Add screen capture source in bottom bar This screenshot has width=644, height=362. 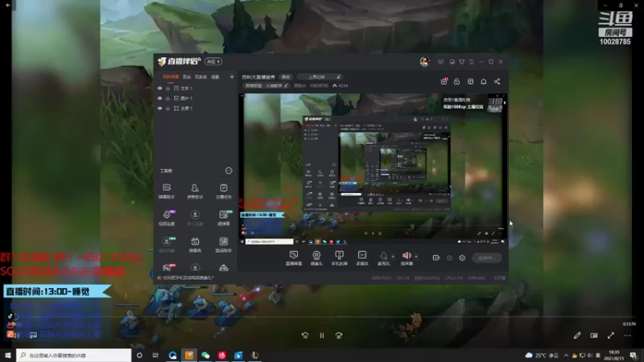pyautogui.click(x=294, y=258)
